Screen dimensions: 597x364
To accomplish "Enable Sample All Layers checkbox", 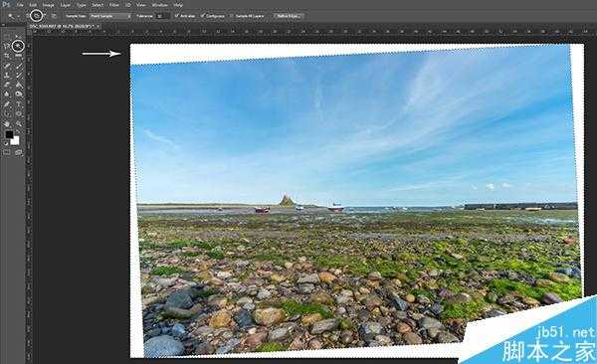I will [232, 16].
